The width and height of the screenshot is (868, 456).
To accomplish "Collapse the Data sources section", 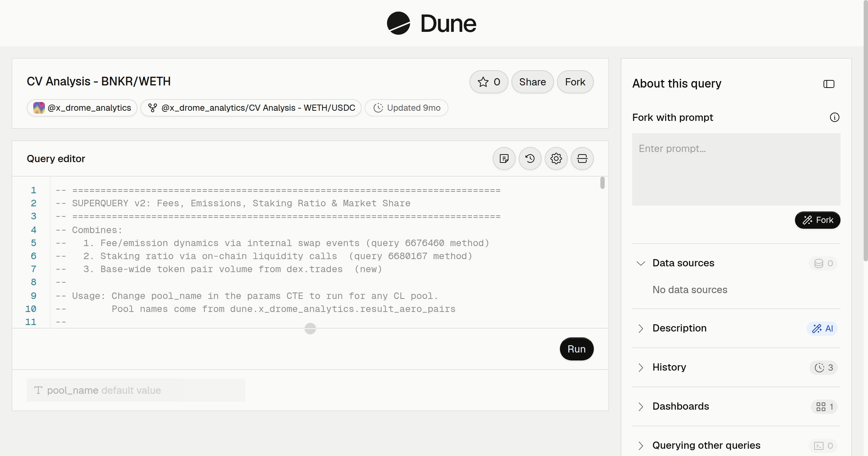I will click(641, 263).
